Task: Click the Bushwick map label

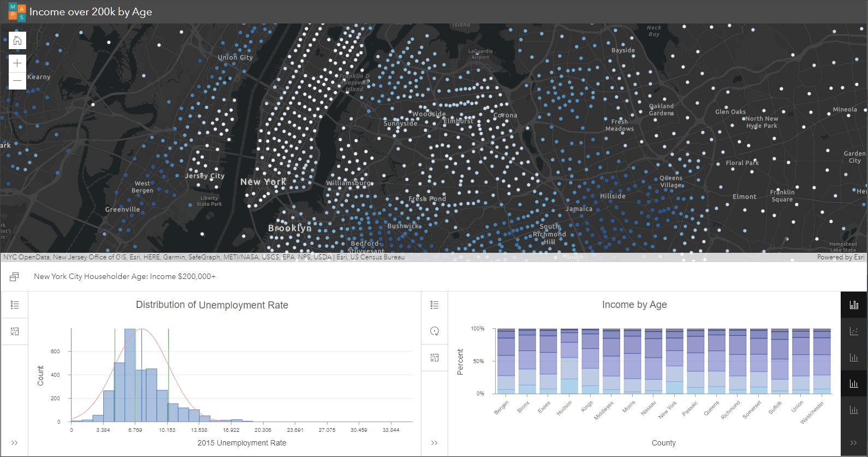Action: coord(403,226)
